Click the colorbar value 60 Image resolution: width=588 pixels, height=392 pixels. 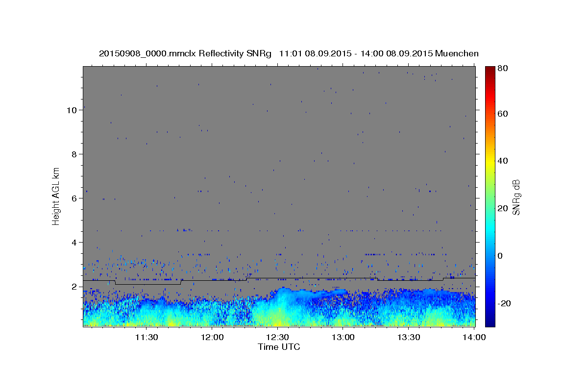coord(502,114)
